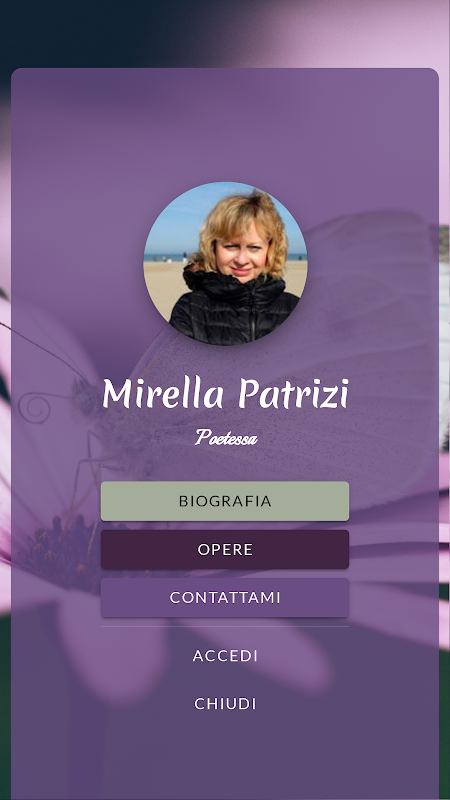Viewport: 450px width, 800px height.
Task: Select the Mirella Patrizi name heading
Action: [x=225, y=393]
